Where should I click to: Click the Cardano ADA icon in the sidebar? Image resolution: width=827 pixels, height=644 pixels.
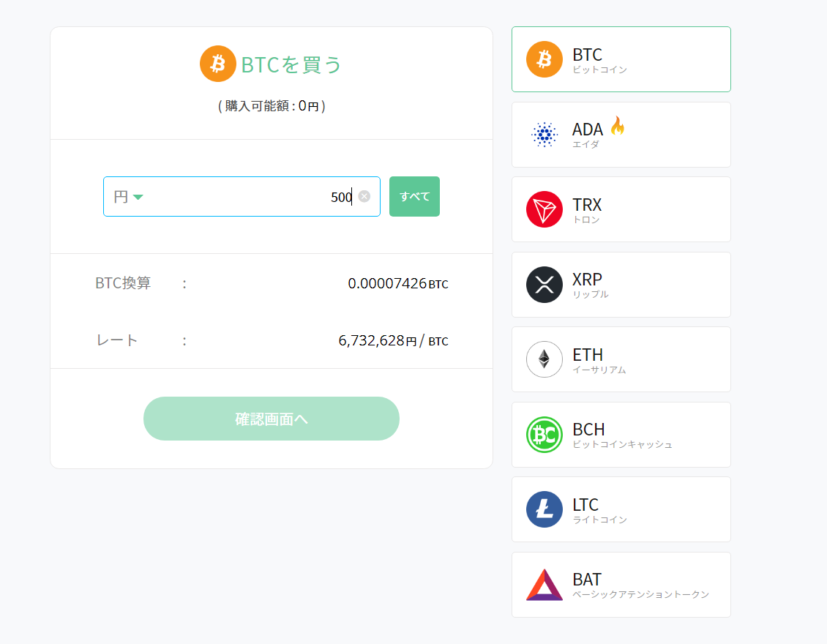tap(544, 134)
